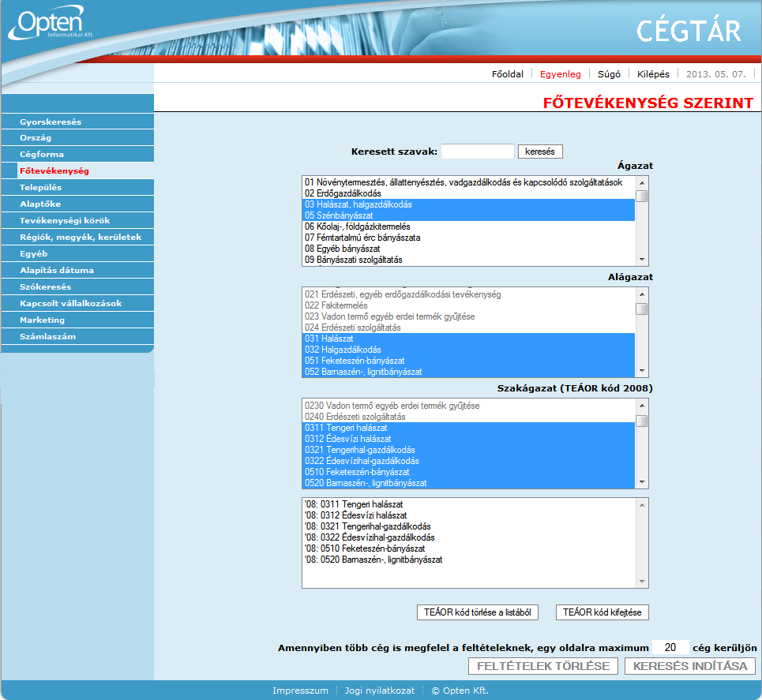Select '08: 0312 Édesvízi halászat in results
Screen dimensions: 762x700
coord(468,515)
